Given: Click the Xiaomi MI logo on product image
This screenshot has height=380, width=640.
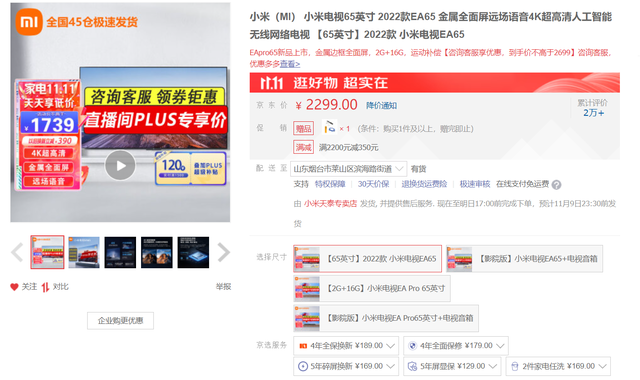Looking at the screenshot, I should (29, 22).
